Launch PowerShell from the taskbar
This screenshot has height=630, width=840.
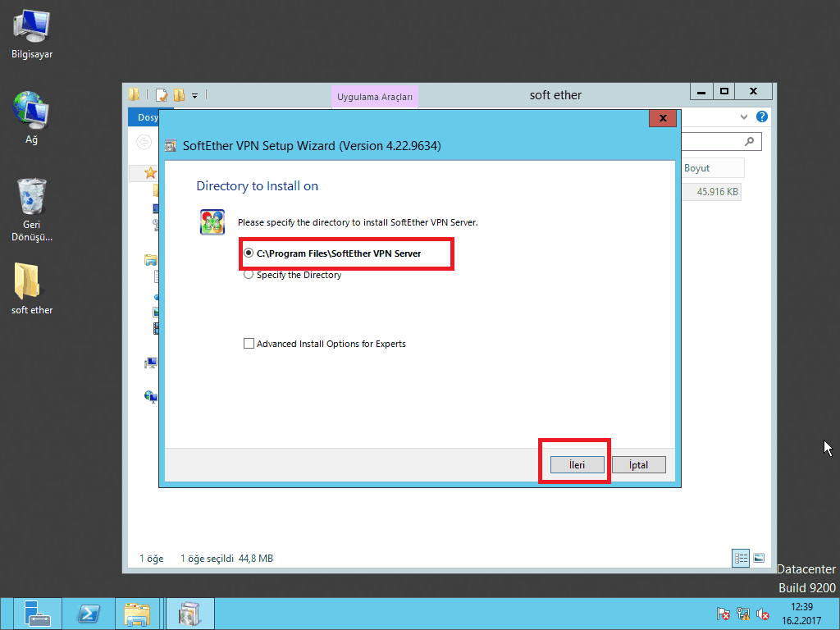[89, 614]
